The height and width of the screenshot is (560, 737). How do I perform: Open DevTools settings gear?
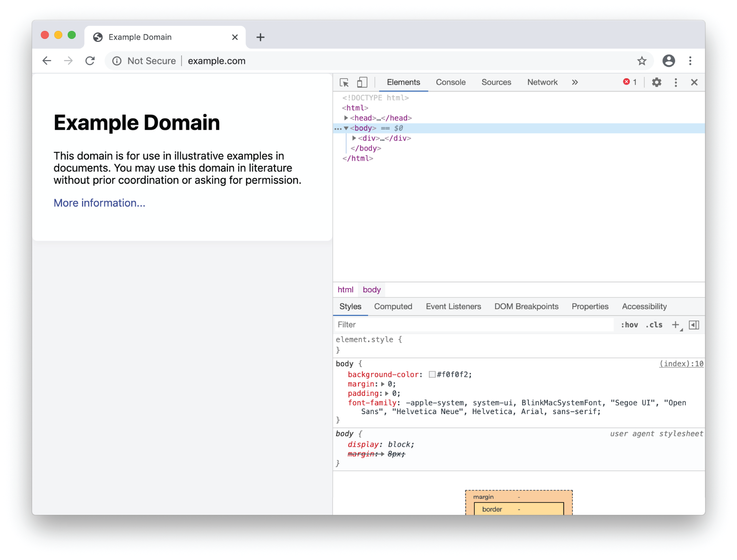[656, 82]
